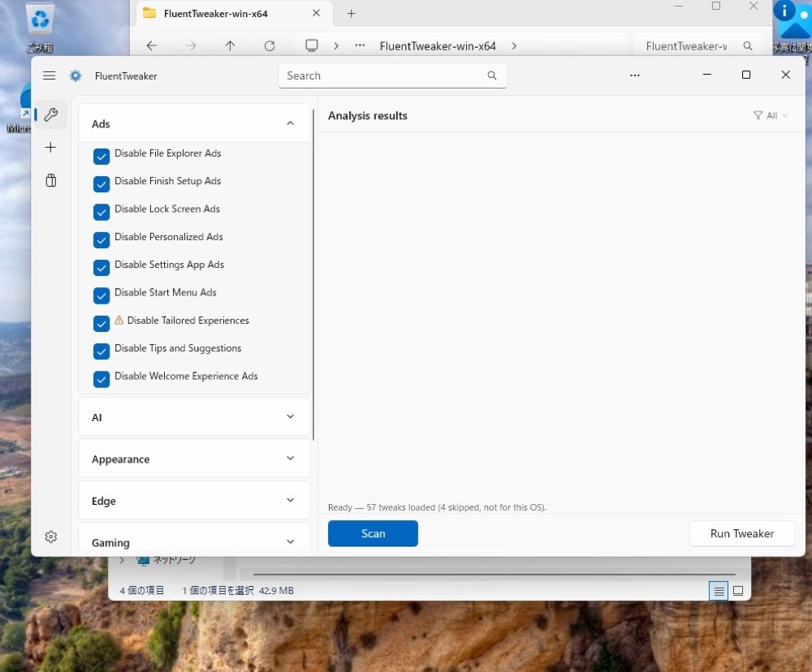Click the tweak list vertical scrollbar

(313, 274)
